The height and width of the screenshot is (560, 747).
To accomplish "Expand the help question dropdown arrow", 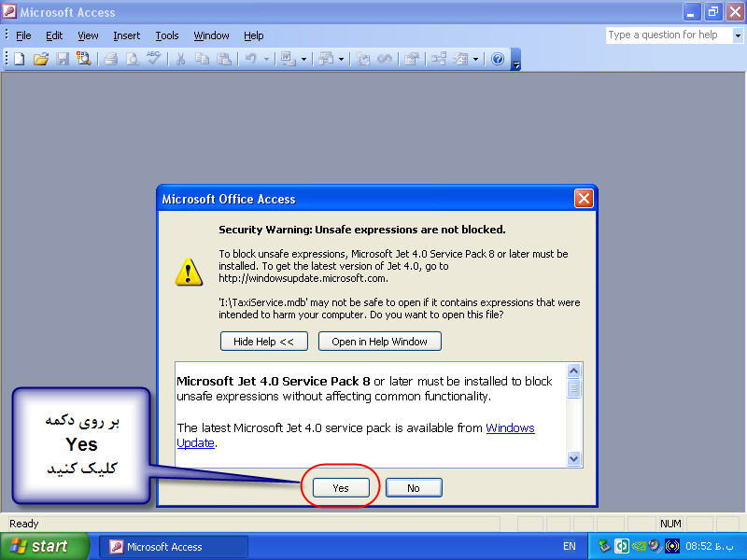I will click(x=738, y=35).
